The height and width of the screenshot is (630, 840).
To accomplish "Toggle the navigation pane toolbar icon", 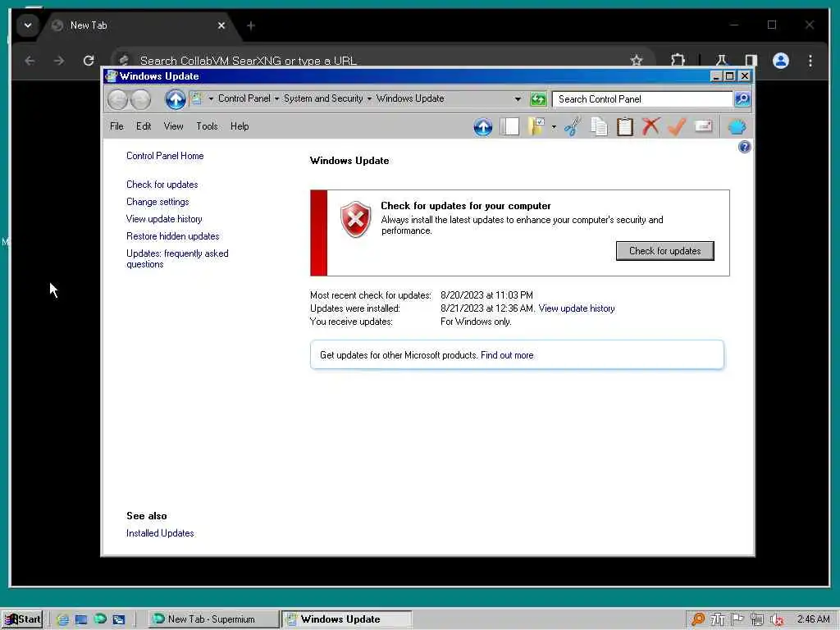I will (x=509, y=127).
